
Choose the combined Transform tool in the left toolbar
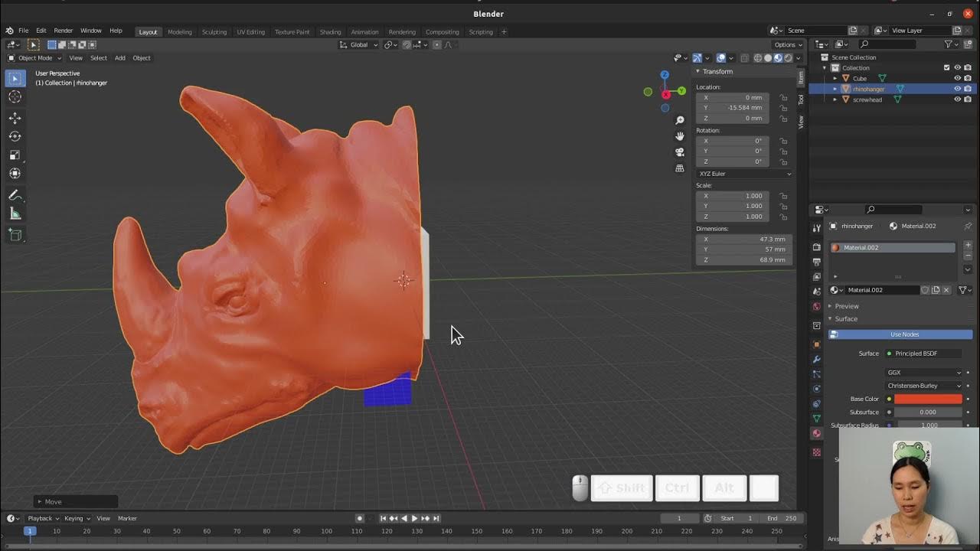(15, 173)
